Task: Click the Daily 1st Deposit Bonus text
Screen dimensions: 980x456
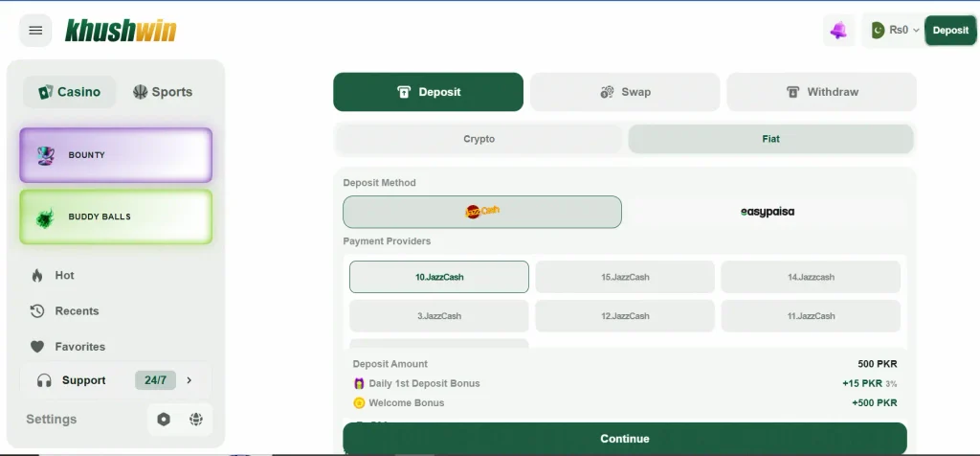Action: point(424,383)
